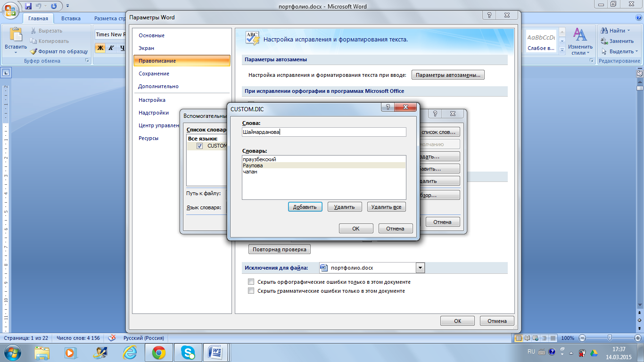This screenshot has width=644, height=362.
Task: Click the Redo icon in quick access toolbar
Action: tap(53, 6)
